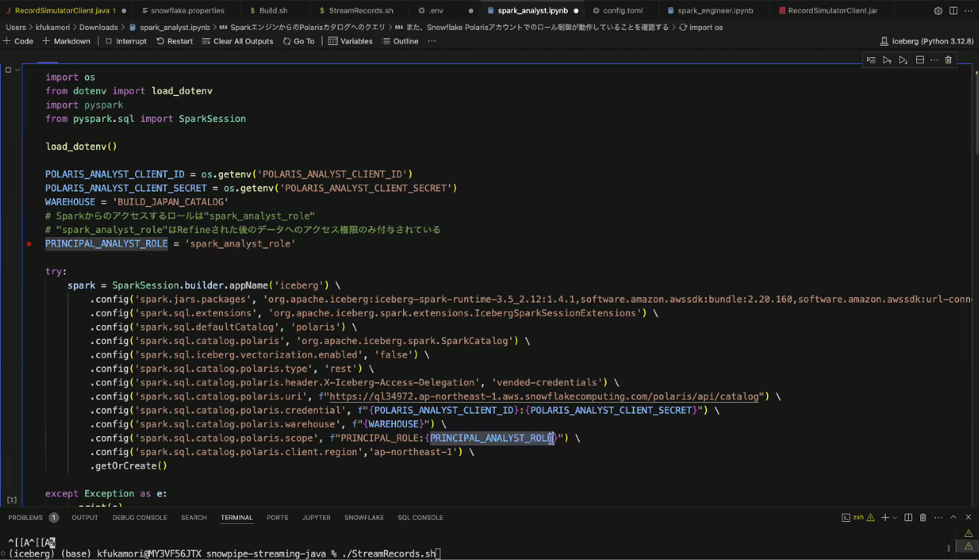The width and height of the screenshot is (979, 560).
Task: Add a new Code cell
Action: coord(18,41)
